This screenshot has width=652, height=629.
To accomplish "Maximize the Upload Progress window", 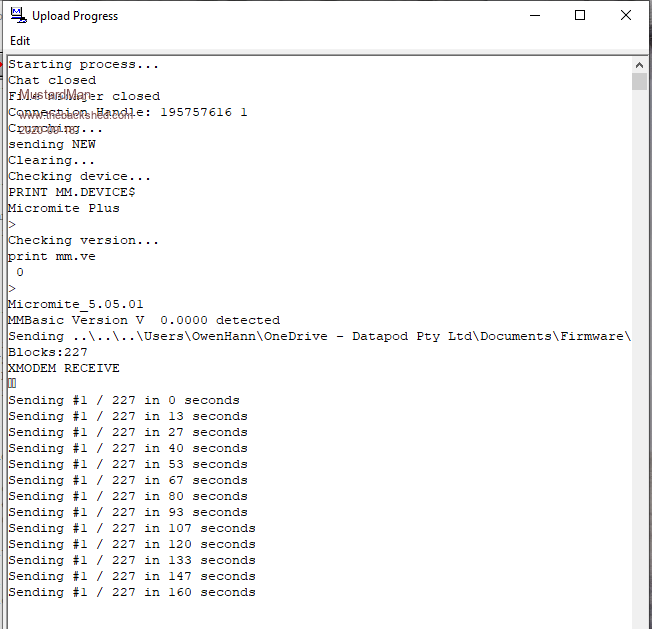I will click(580, 16).
